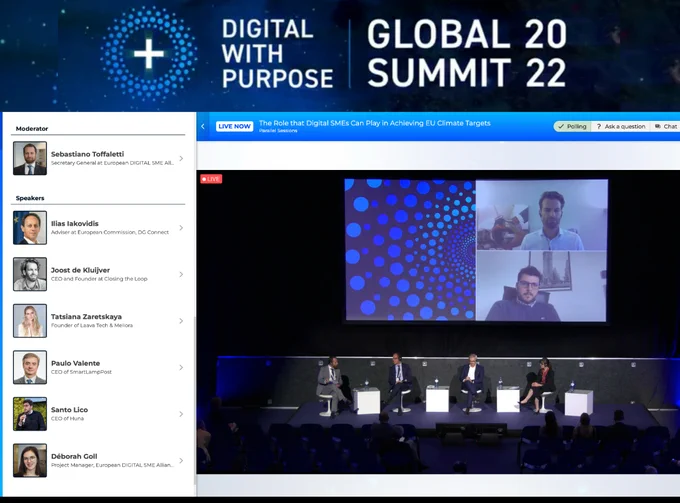Open Santo Lico's photo thumbnail
Image resolution: width=680 pixels, height=503 pixels.
click(30, 414)
